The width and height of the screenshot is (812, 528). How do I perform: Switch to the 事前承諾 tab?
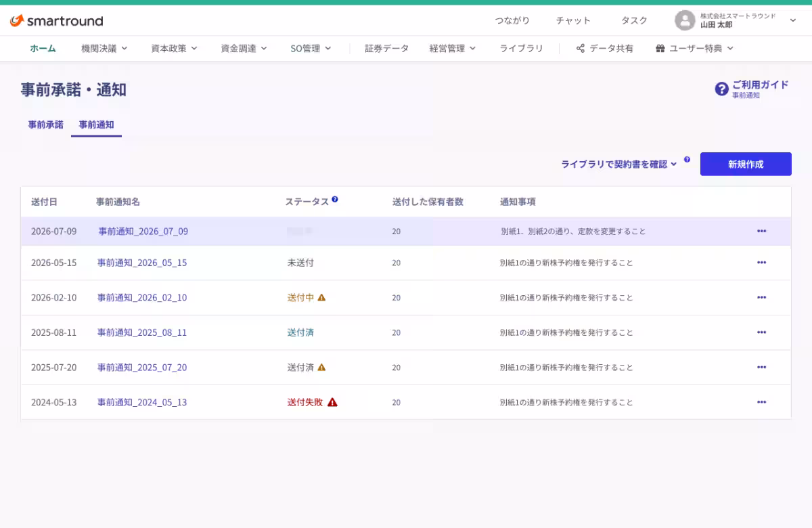pyautogui.click(x=45, y=125)
